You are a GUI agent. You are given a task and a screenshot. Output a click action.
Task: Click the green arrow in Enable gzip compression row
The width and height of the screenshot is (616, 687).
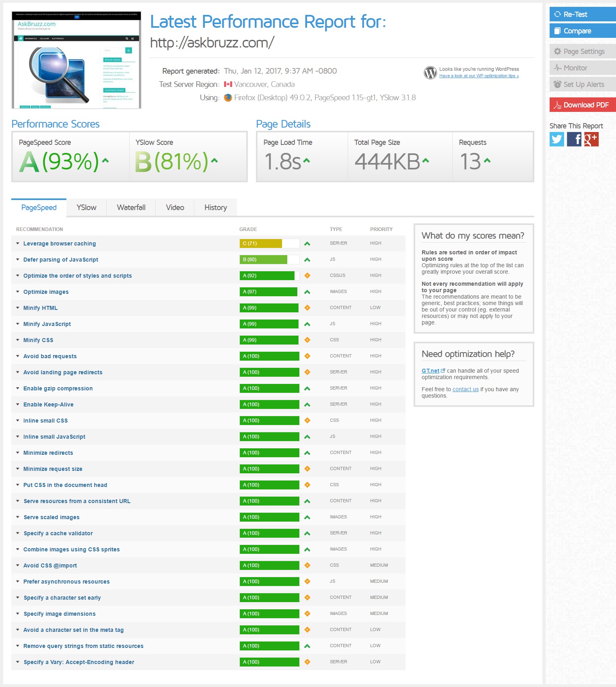[307, 388]
